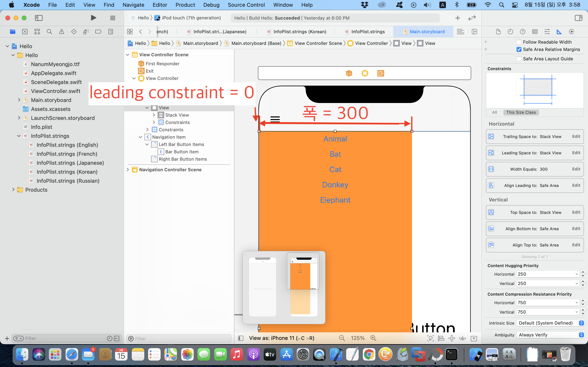Expand the Navigation Controller Scene
This screenshot has height=367, width=588.
[x=128, y=170]
